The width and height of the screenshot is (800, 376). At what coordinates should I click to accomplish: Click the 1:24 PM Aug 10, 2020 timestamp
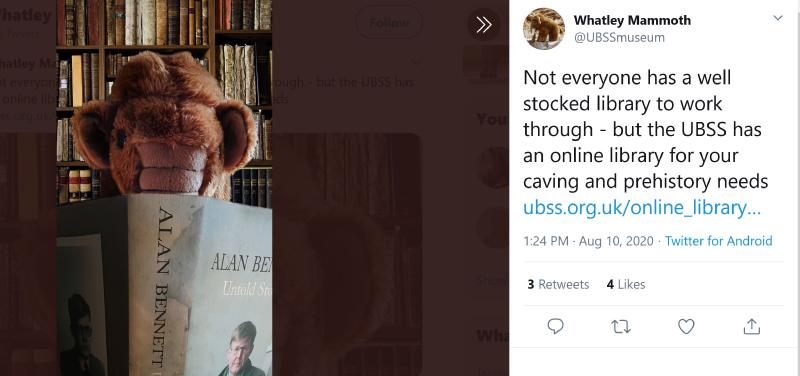tap(588, 241)
